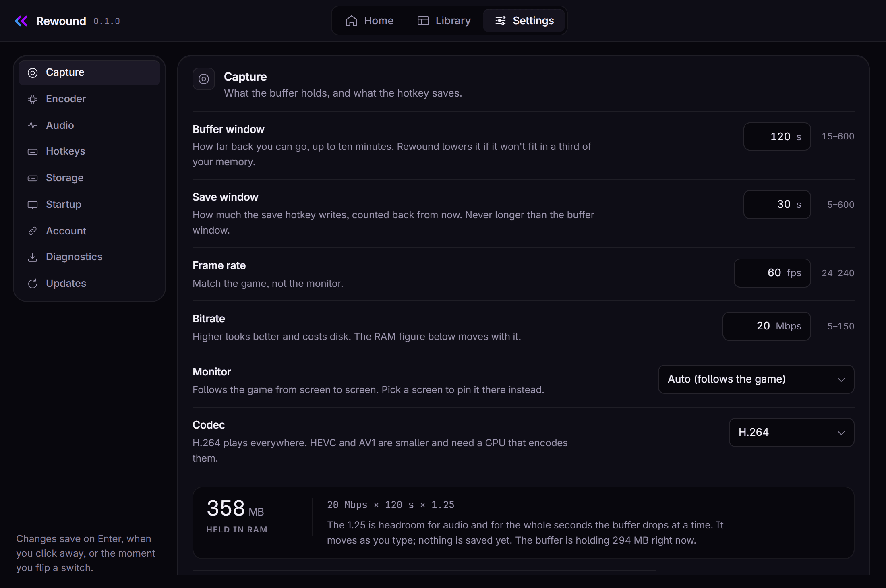Click the Capture target icon in panel header

pyautogui.click(x=204, y=79)
